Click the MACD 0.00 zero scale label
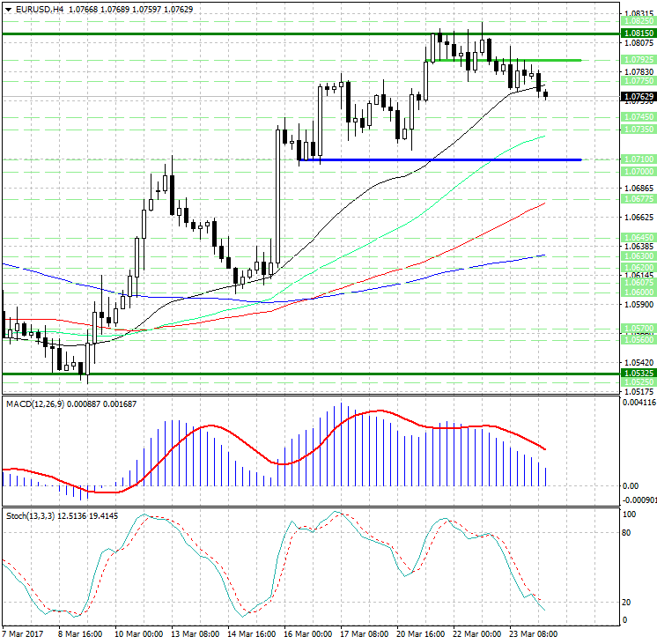This screenshot has width=657, height=644. pos(631,485)
